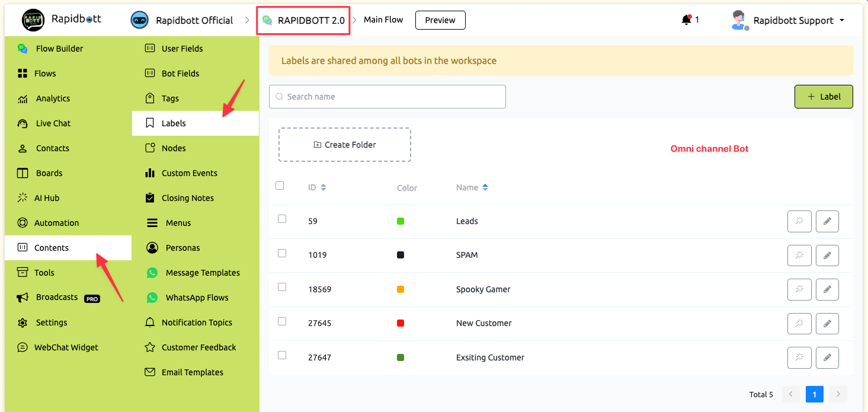Click the spark action icon for SPAM label
The height and width of the screenshot is (412, 868).
(x=799, y=255)
